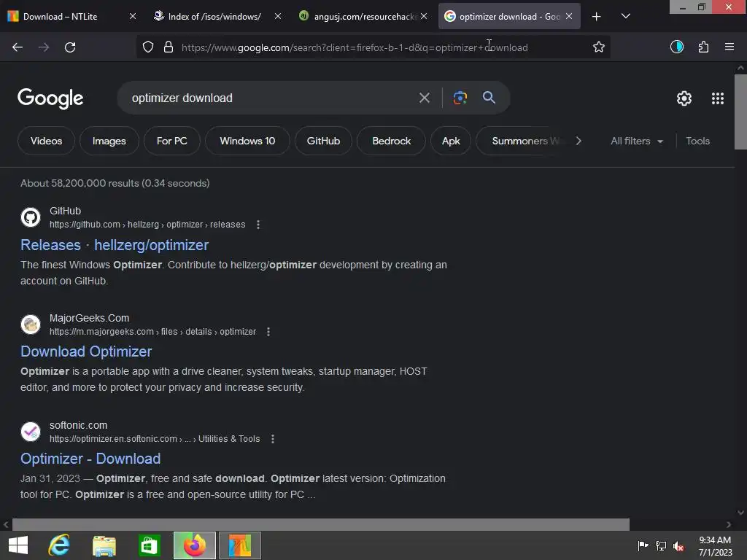The width and height of the screenshot is (747, 560).
Task: Open Firefox hamburger application menu
Action: point(729,47)
